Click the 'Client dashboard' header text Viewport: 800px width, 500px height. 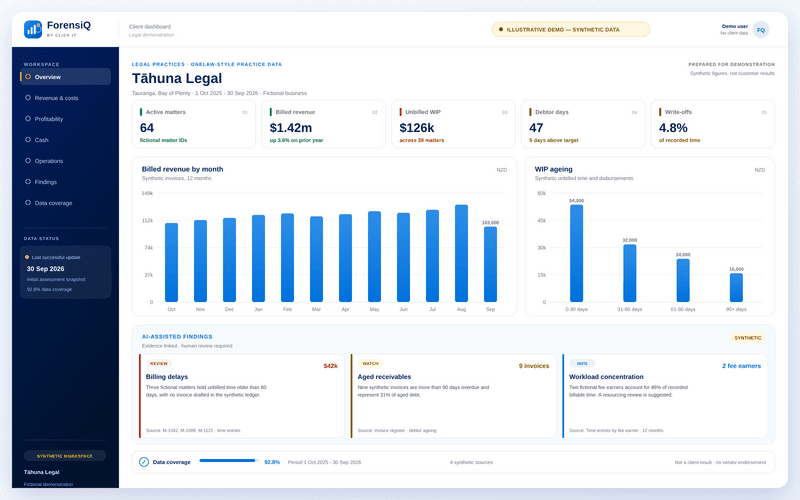[x=149, y=27]
